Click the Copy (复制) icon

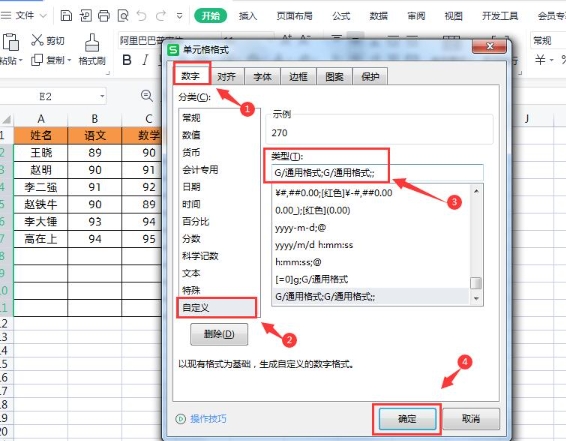37,60
